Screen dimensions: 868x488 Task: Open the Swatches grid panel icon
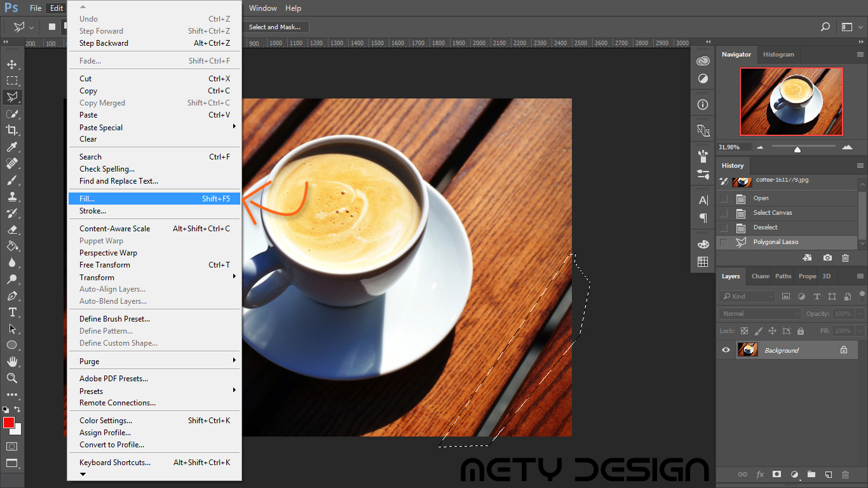[703, 262]
